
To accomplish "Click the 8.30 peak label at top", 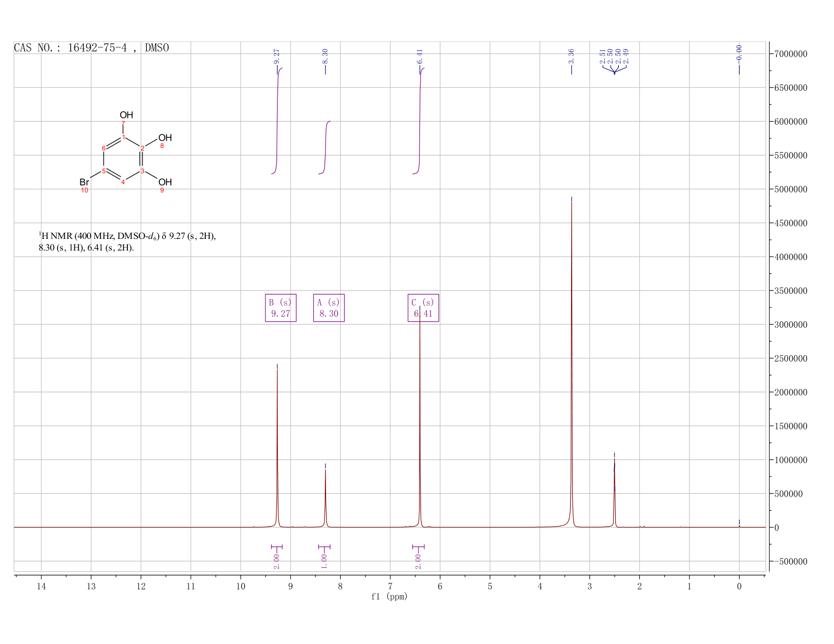I will pyautogui.click(x=325, y=56).
